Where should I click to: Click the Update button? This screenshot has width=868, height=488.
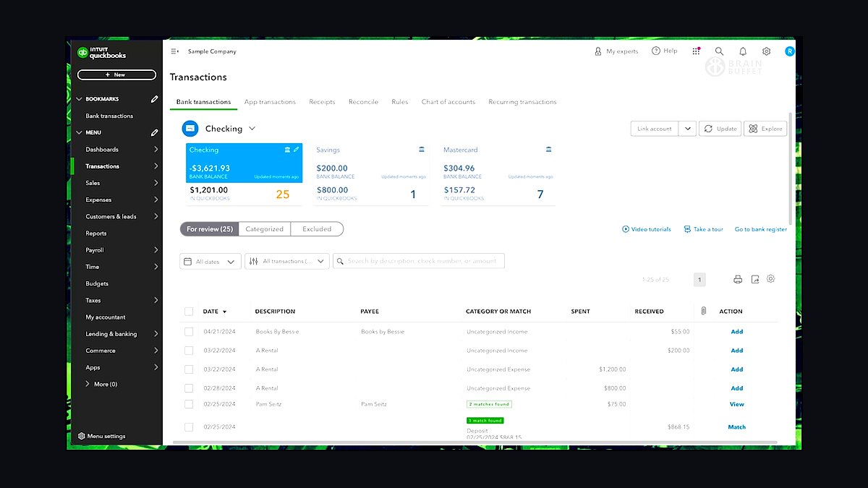click(720, 129)
